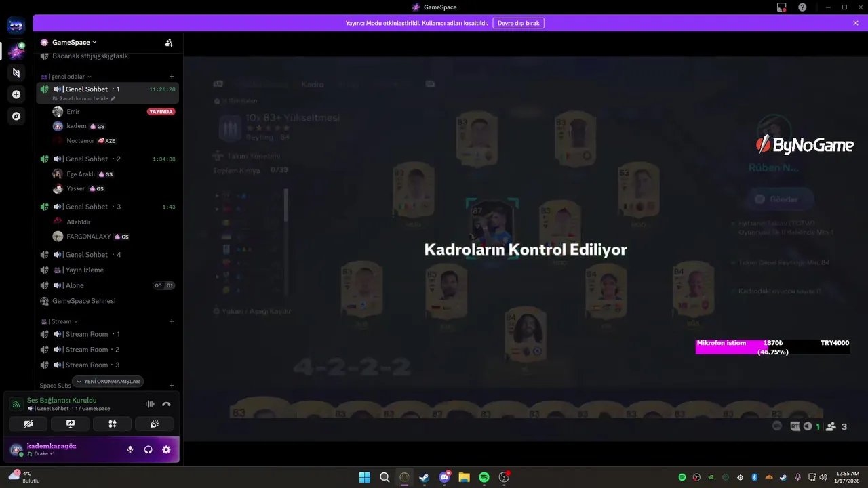Click the invite people icon next to GameSpace

pos(169,42)
